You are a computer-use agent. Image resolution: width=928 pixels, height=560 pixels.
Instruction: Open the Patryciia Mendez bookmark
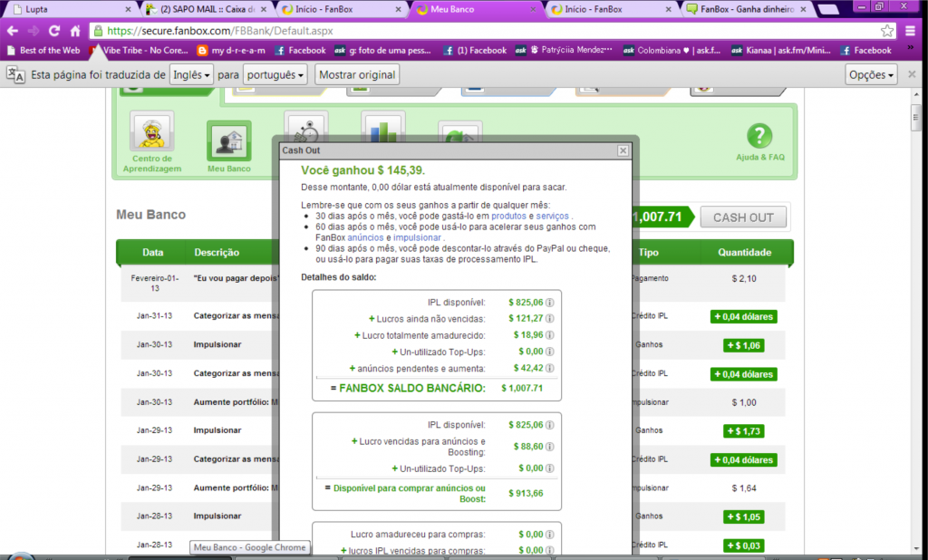point(564,51)
